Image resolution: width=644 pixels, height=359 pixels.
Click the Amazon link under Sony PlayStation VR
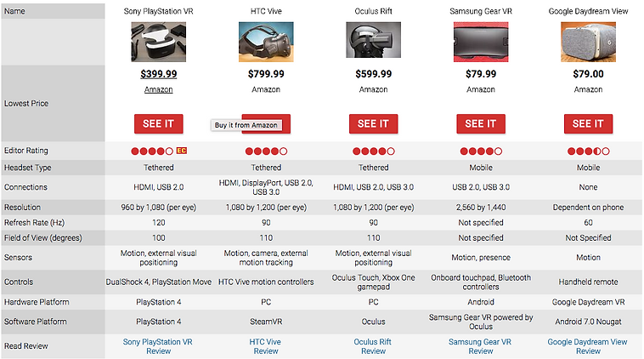(x=158, y=89)
